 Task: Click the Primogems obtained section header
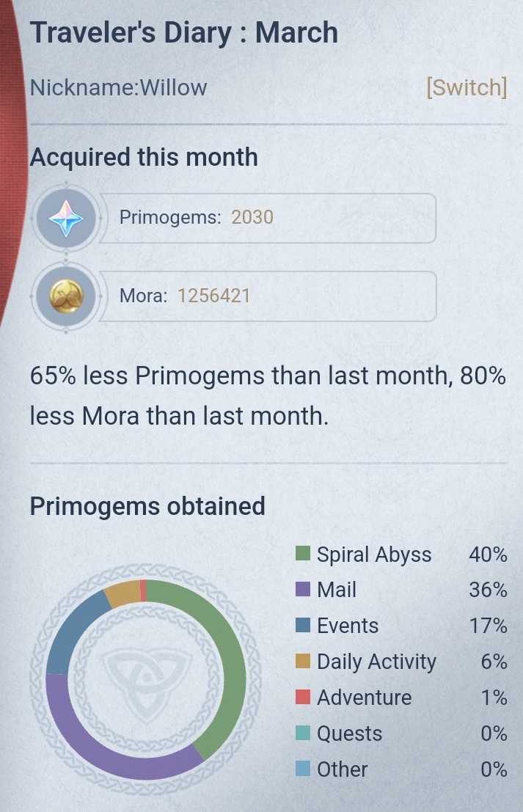point(147,506)
